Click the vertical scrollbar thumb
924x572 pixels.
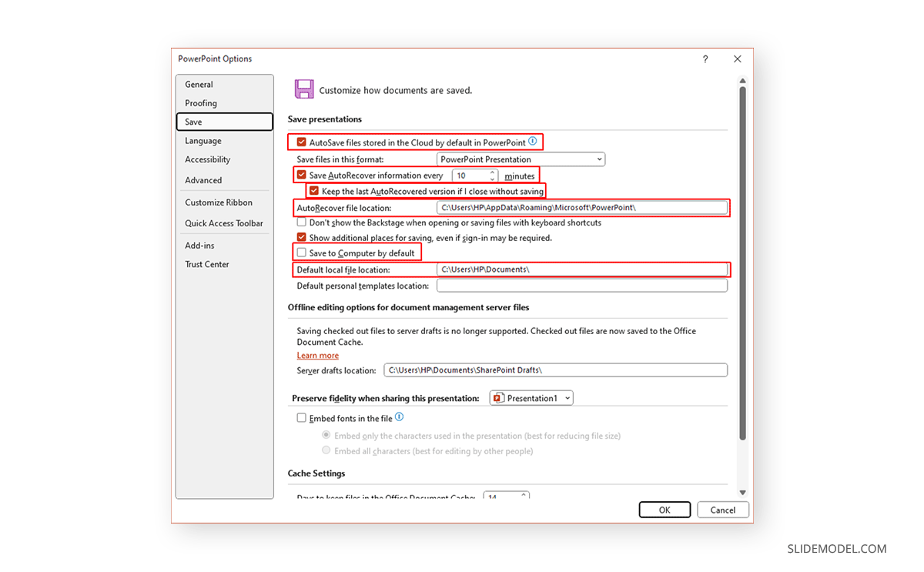[x=743, y=263]
